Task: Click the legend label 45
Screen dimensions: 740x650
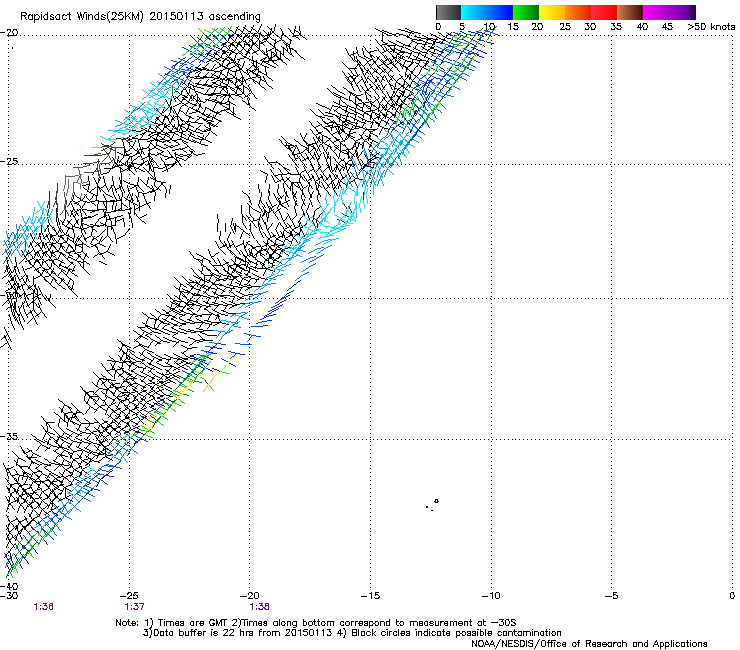Action: (x=667, y=27)
